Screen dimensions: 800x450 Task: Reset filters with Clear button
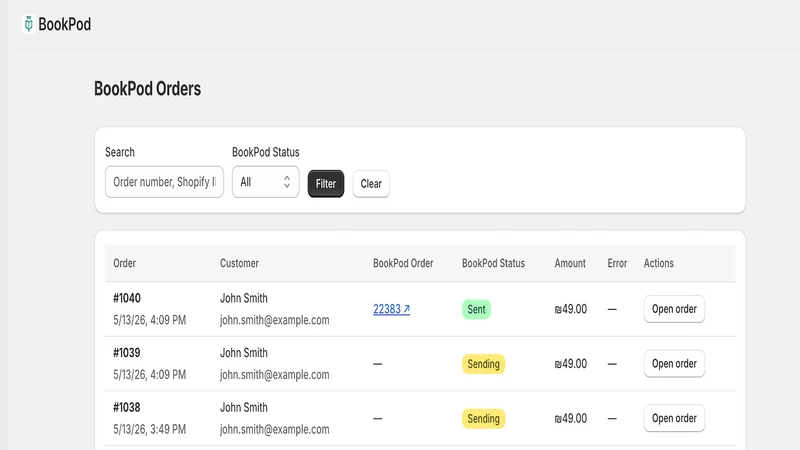tap(371, 184)
